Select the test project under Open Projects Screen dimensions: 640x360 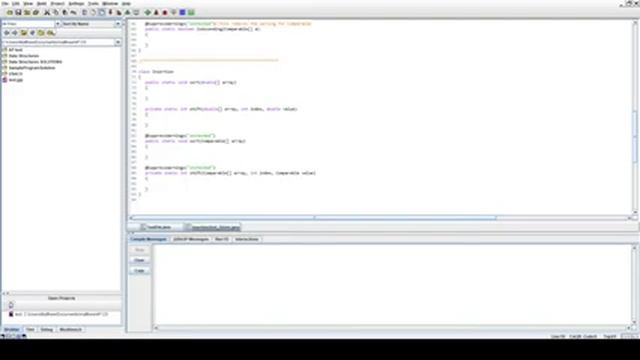click(61, 314)
